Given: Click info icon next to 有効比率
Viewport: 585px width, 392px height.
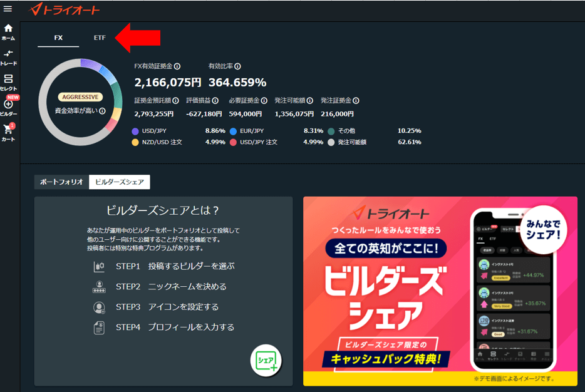Looking at the screenshot, I should 237,66.
